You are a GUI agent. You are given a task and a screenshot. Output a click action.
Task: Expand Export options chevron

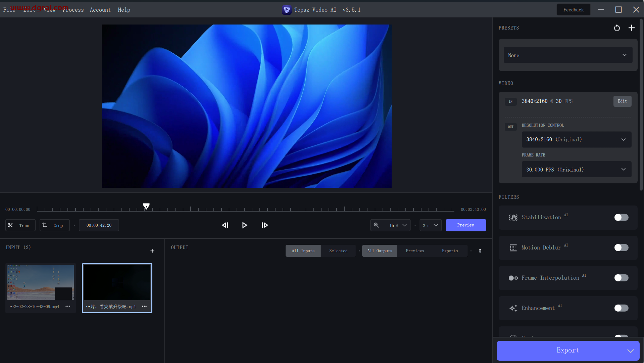(x=630, y=351)
